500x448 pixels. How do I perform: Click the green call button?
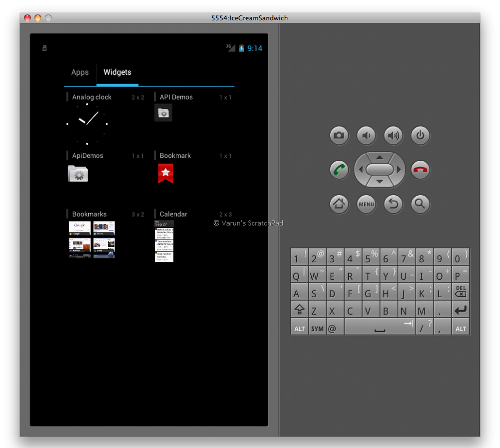[x=339, y=170]
